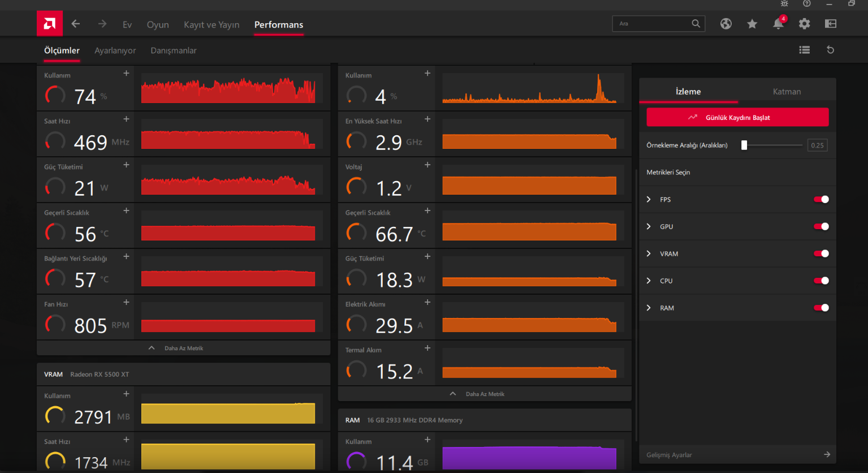Click the sampling interval 0.25 value box
Viewport: 868px width, 473px height.
tap(817, 145)
